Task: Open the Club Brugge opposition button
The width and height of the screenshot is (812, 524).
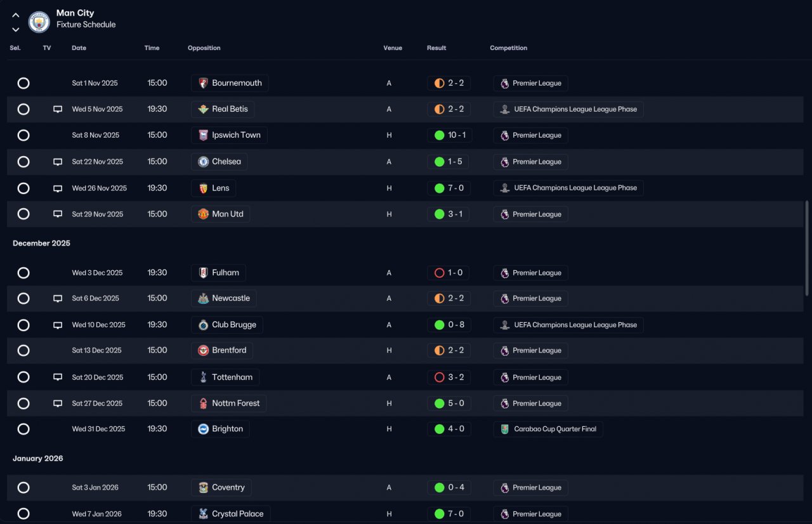Action: (x=227, y=325)
